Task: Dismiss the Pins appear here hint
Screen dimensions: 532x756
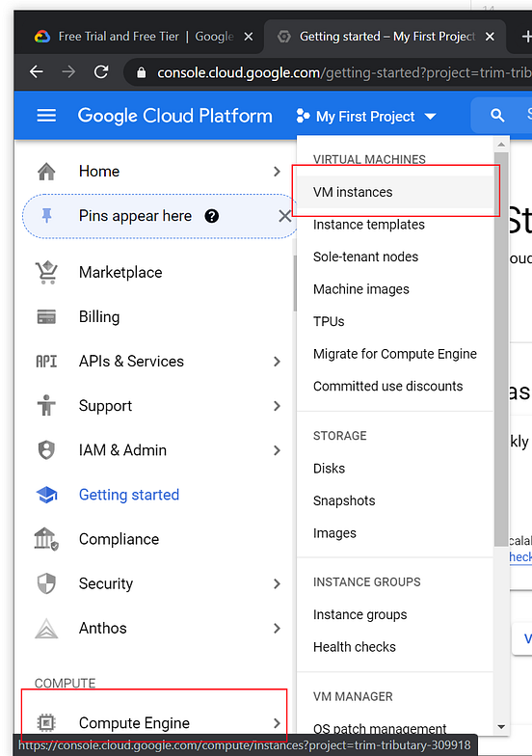Action: (285, 216)
